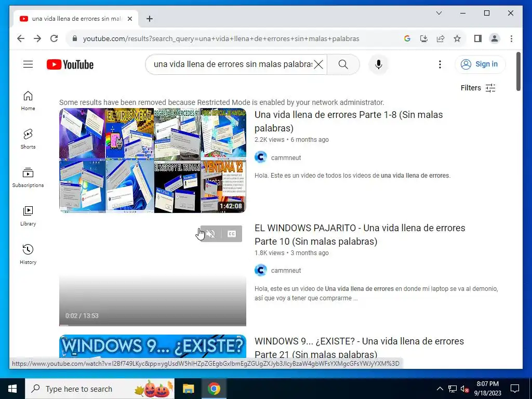This screenshot has height=399, width=532.
Task: Open the WINDOWS 9 ¿EXISTE? thumbnail
Action: 153,347
